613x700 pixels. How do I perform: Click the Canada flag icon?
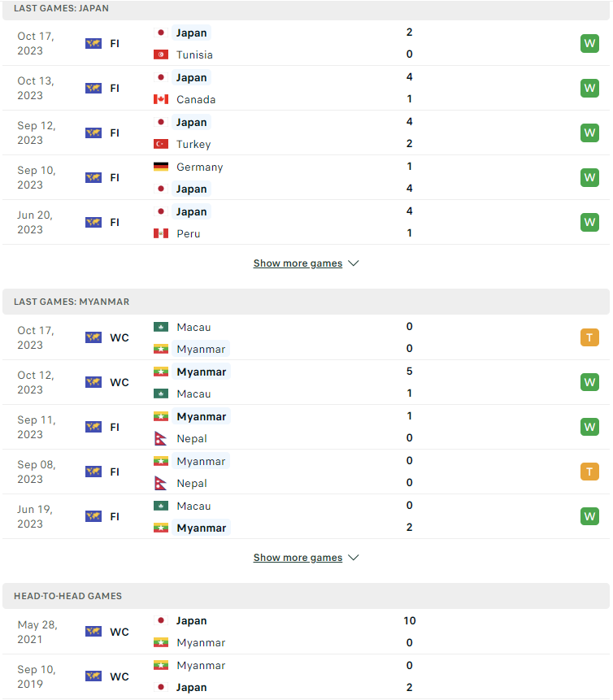[161, 99]
